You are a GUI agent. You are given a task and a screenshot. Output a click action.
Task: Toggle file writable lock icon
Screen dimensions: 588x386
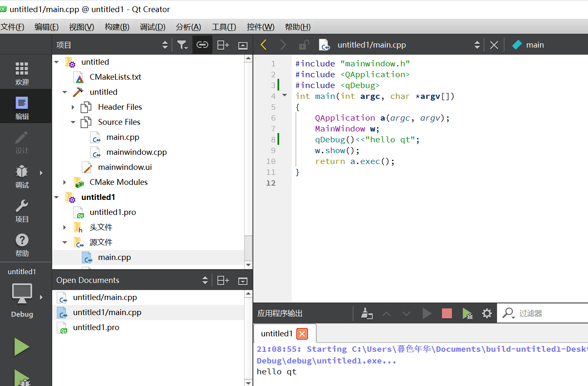click(304, 45)
